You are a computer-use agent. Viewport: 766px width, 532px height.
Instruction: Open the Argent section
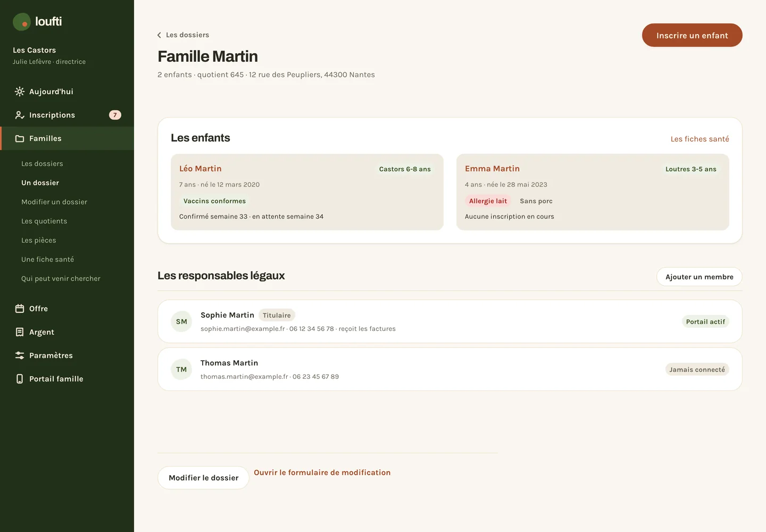pos(67,332)
